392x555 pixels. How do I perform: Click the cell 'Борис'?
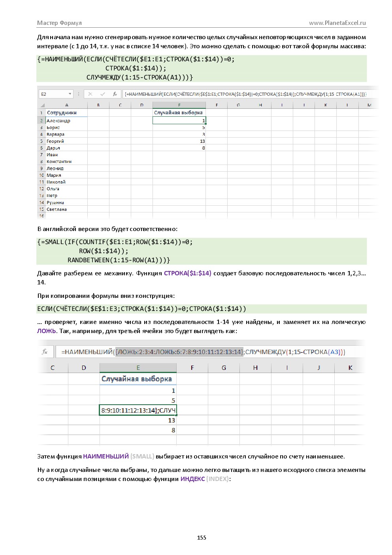(x=66, y=127)
